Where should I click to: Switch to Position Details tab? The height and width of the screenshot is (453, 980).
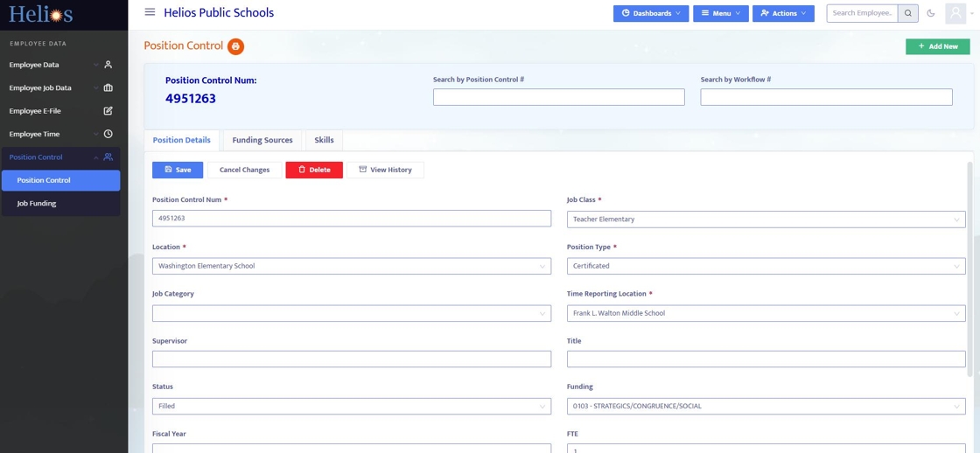click(x=181, y=140)
